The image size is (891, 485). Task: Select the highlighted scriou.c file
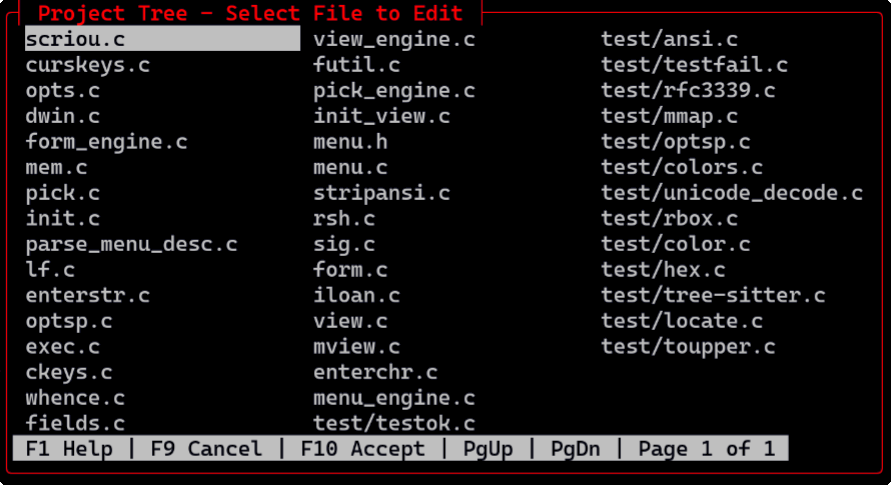(x=75, y=40)
